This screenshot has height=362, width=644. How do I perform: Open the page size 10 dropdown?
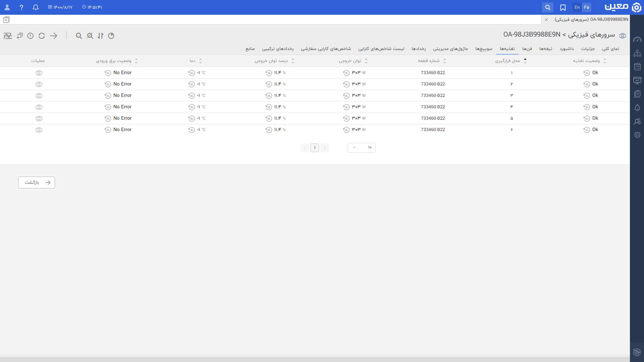pos(361,147)
